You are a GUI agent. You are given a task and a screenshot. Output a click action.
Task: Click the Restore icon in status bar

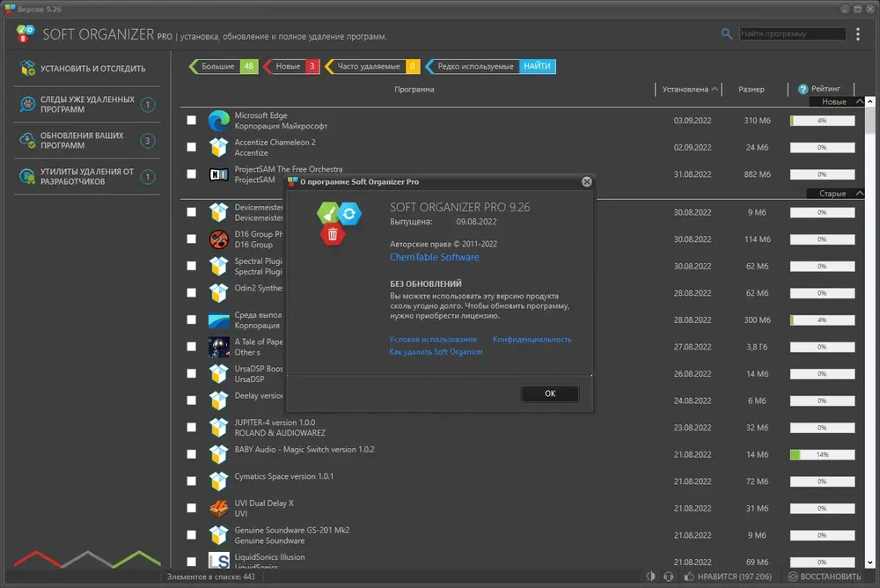793,577
